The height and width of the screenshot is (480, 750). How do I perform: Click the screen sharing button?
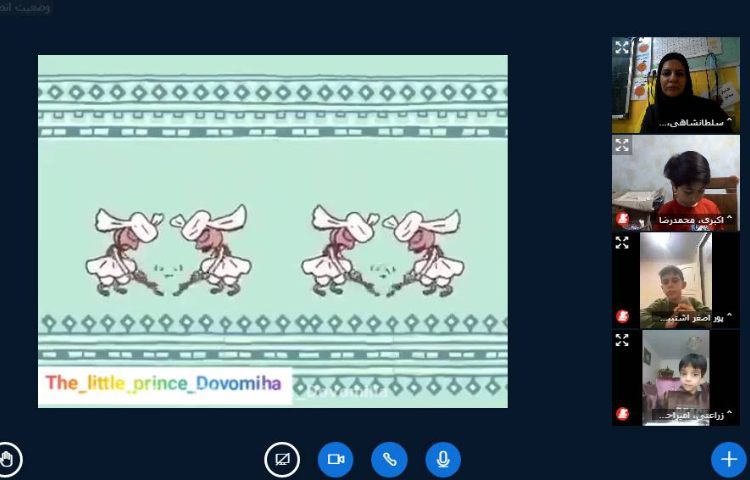tap(282, 459)
